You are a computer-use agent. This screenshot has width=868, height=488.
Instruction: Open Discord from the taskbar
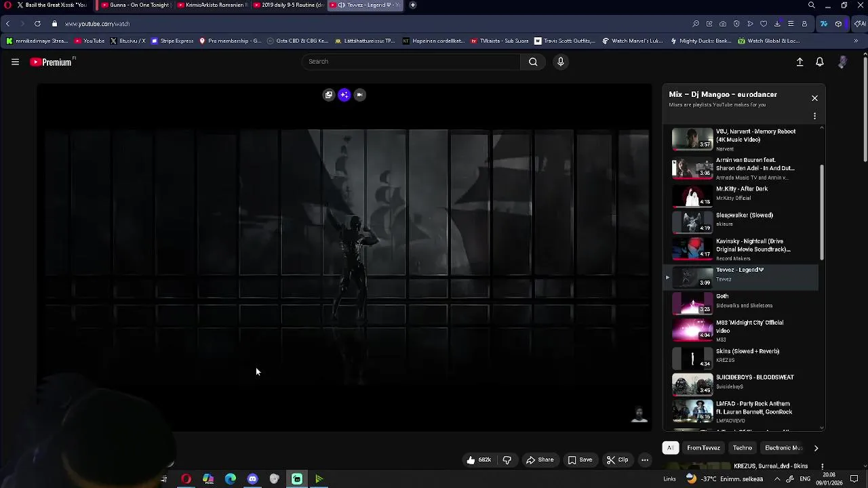pyautogui.click(x=252, y=479)
